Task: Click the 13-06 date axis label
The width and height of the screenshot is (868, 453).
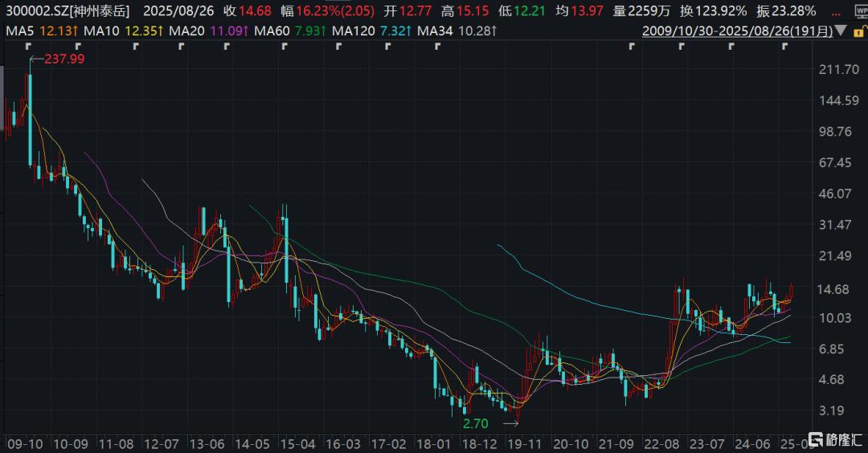Action: pyautogui.click(x=207, y=443)
